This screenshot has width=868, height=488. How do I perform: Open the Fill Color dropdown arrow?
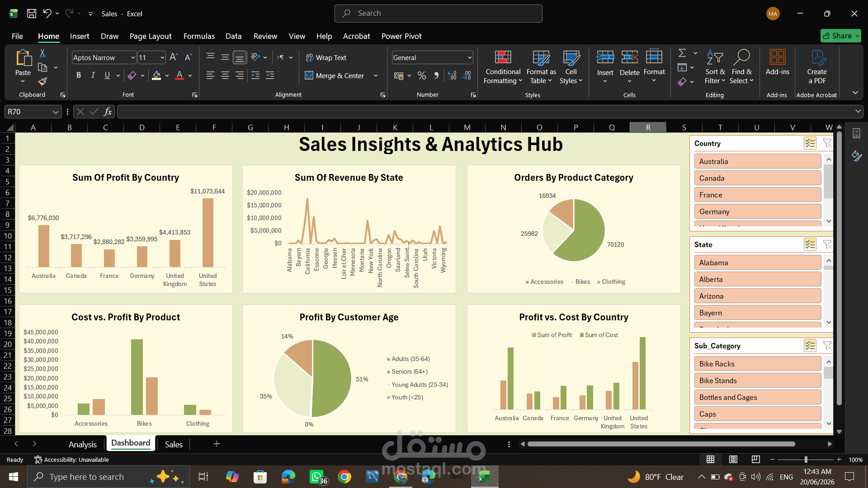(x=167, y=76)
